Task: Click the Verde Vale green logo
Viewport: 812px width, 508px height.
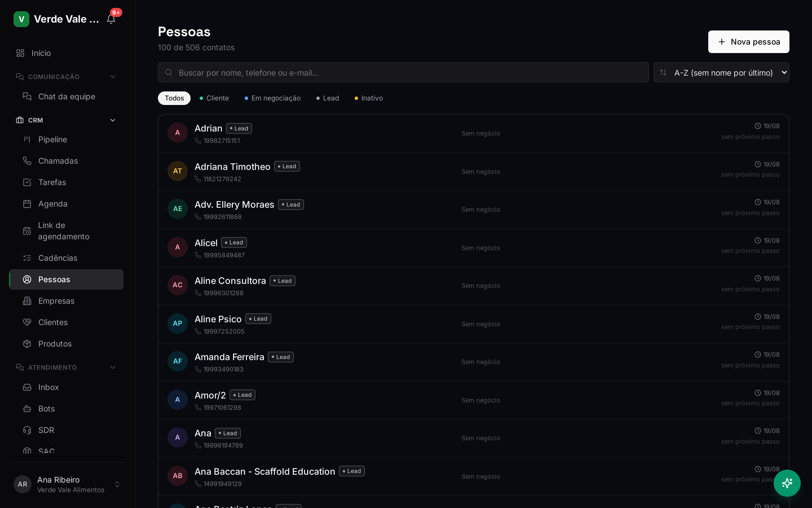Action: pyautogui.click(x=21, y=19)
